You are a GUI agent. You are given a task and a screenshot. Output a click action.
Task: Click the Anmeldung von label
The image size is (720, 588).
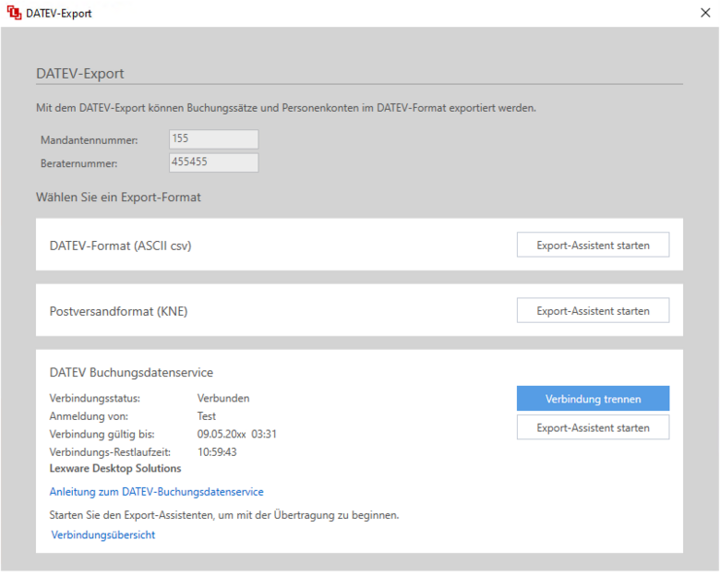(90, 416)
